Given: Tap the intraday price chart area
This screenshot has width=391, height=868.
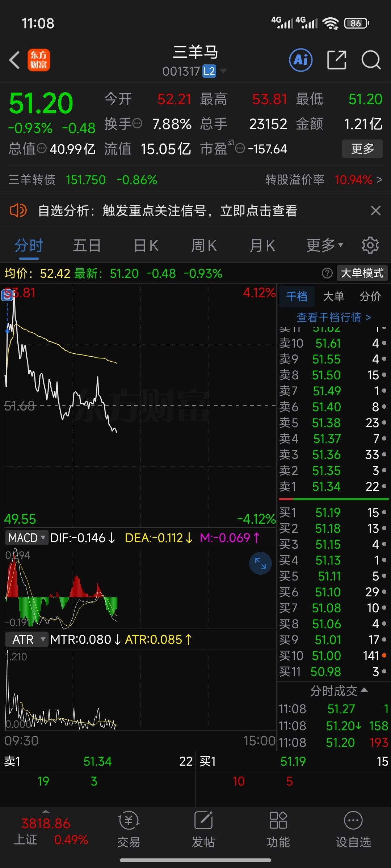Looking at the screenshot, I should (140, 405).
